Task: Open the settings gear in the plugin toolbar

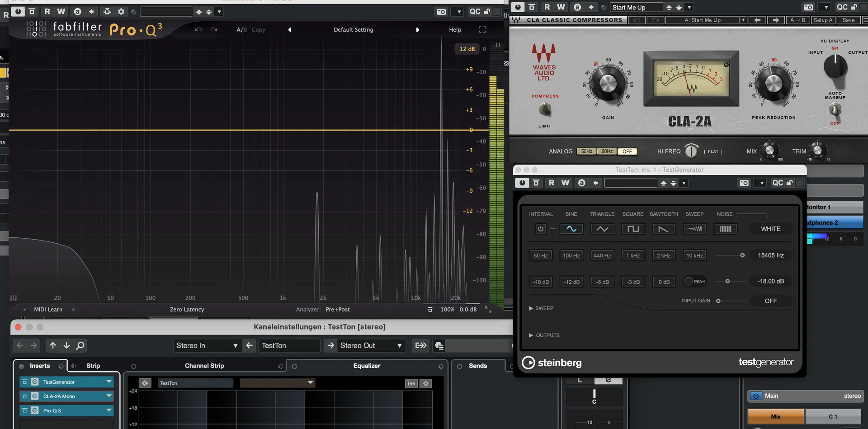Action: coord(121,11)
